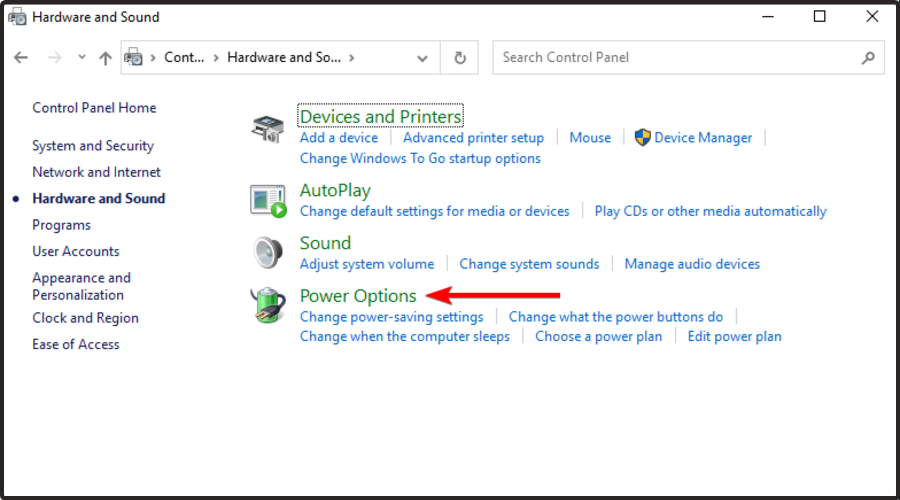Change Windows To Go startup options

420,158
